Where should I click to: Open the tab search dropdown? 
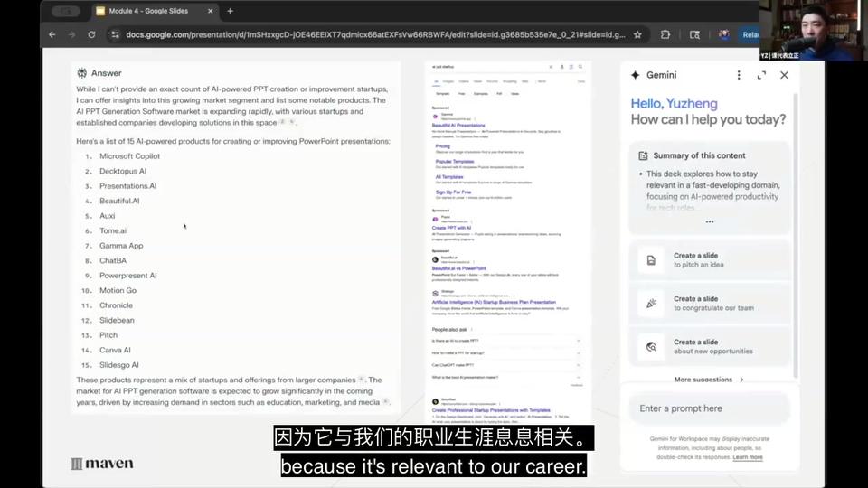click(x=66, y=11)
